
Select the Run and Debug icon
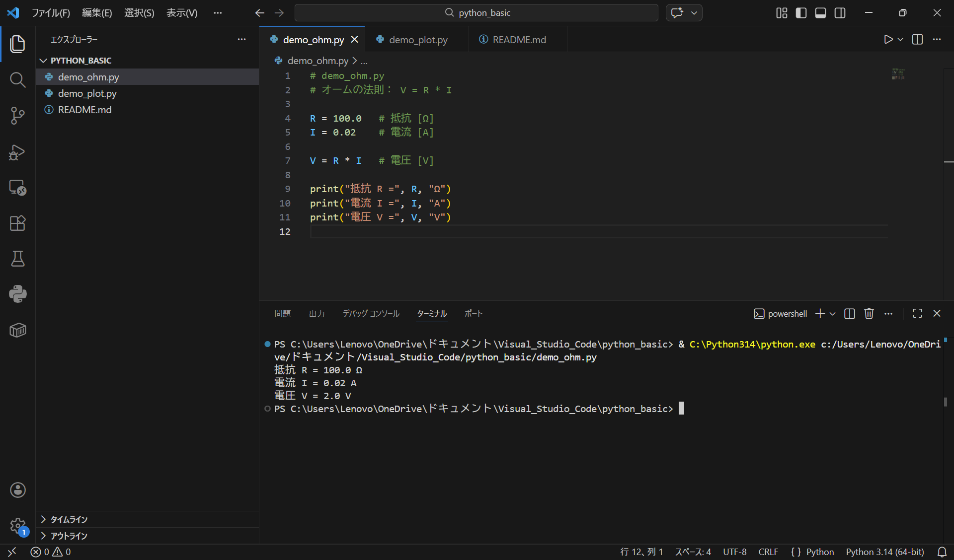tap(18, 152)
